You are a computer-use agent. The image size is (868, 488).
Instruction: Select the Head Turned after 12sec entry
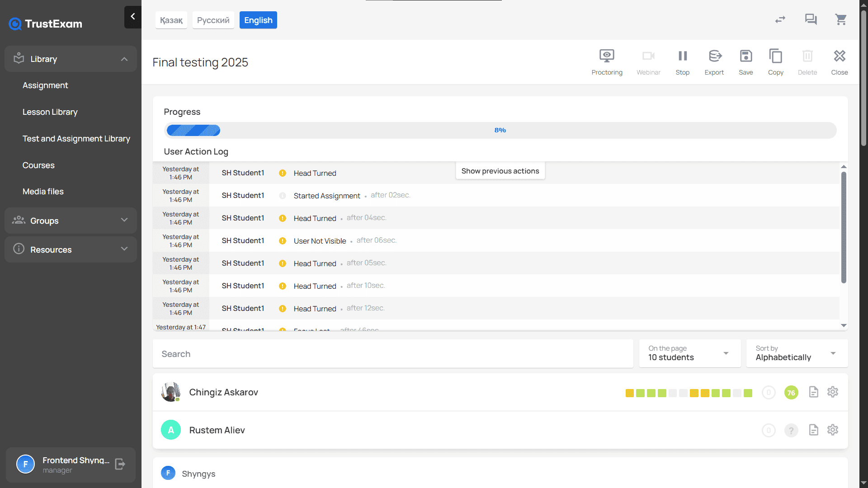coord(496,308)
